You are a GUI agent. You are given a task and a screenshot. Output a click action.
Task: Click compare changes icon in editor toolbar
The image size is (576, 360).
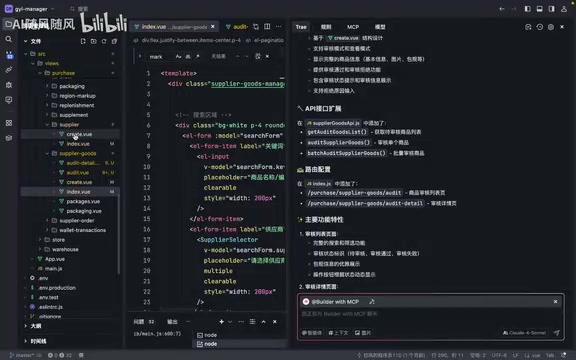tap(256, 26)
